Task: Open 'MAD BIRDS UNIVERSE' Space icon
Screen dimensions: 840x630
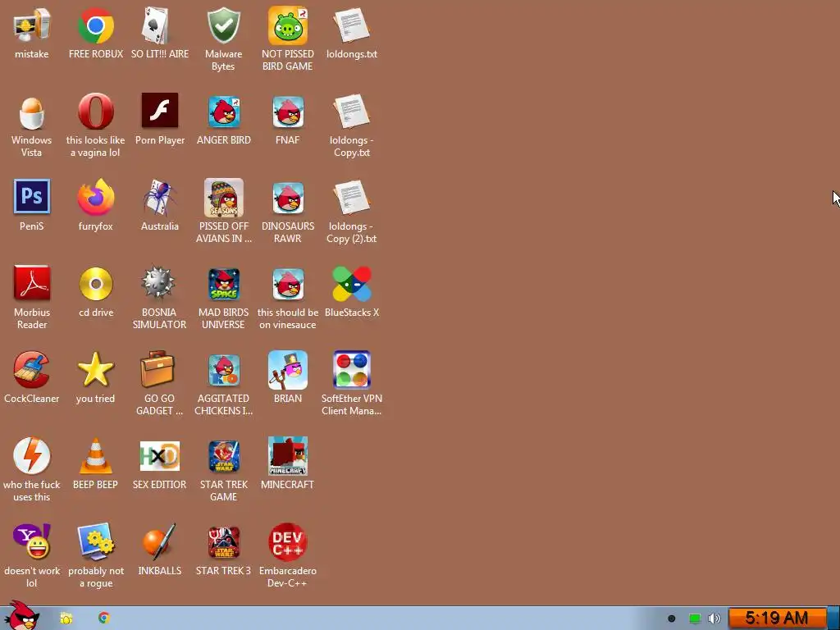Action: pyautogui.click(x=223, y=285)
